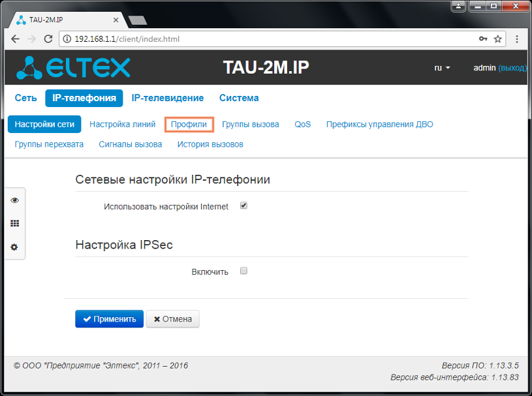532x396 pixels.
Task: Open the Сеть main menu
Action: [26, 98]
